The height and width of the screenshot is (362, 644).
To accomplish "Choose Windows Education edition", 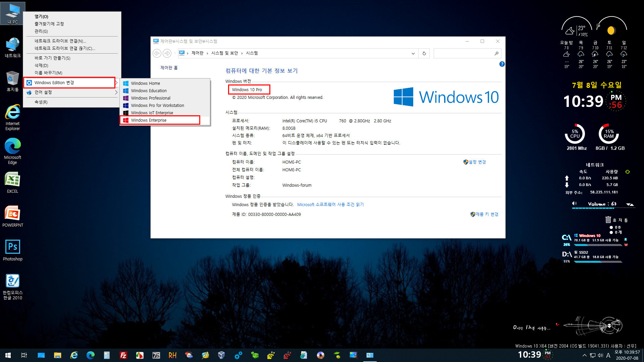I will click(165, 90).
